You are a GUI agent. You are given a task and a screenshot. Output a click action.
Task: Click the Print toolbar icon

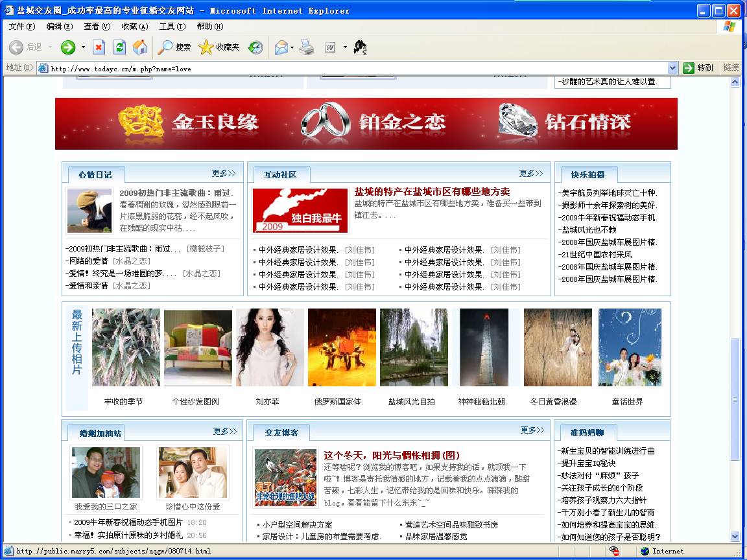click(307, 47)
